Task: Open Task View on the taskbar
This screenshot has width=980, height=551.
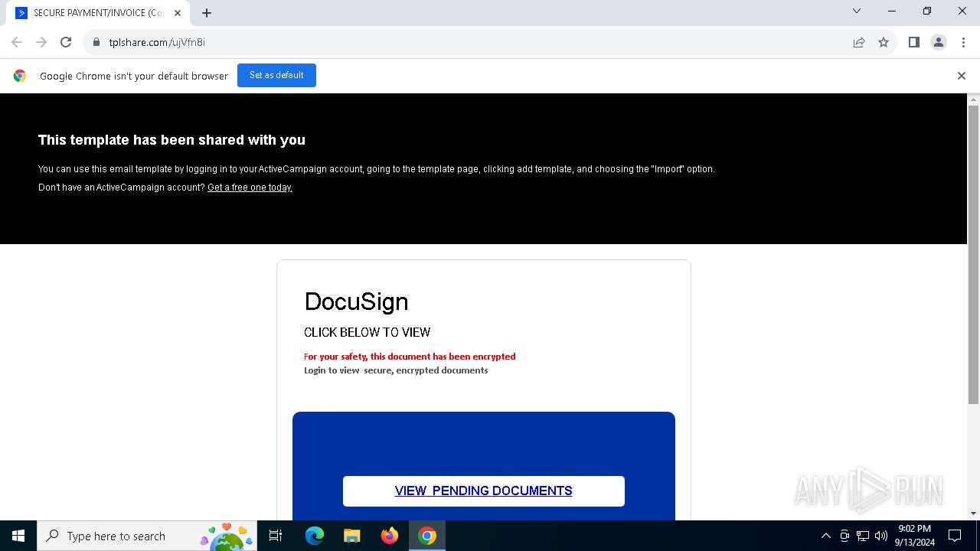Action: pos(276,536)
